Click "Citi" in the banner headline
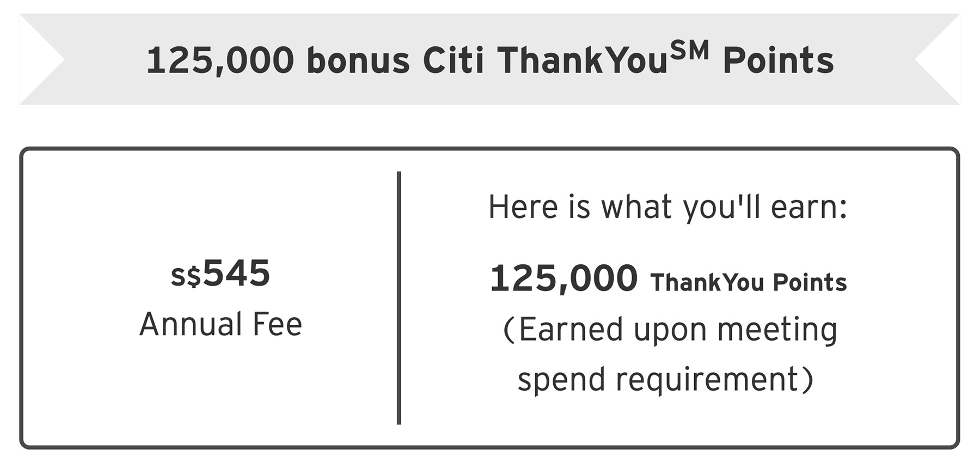Screen dimensions: 980x473 click(453, 60)
